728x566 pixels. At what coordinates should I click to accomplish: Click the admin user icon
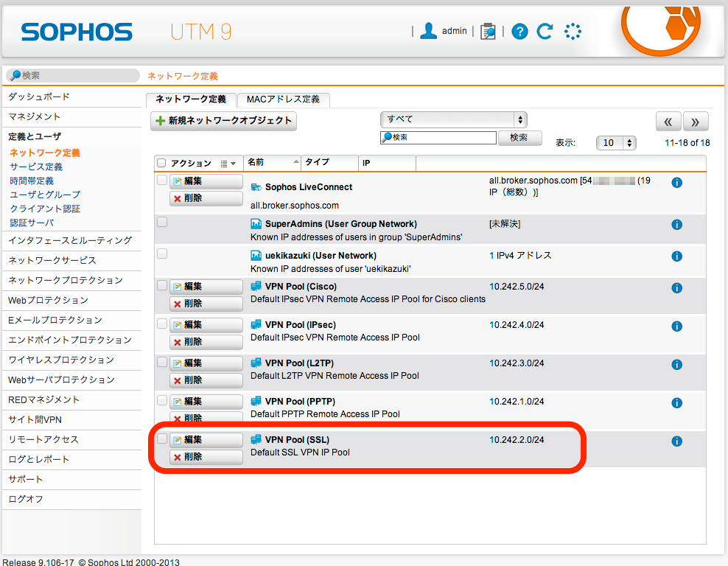428,31
